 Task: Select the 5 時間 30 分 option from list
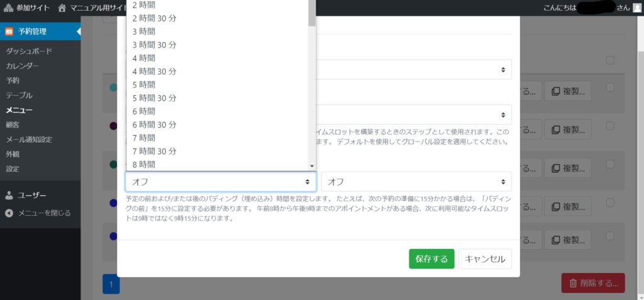[154, 98]
